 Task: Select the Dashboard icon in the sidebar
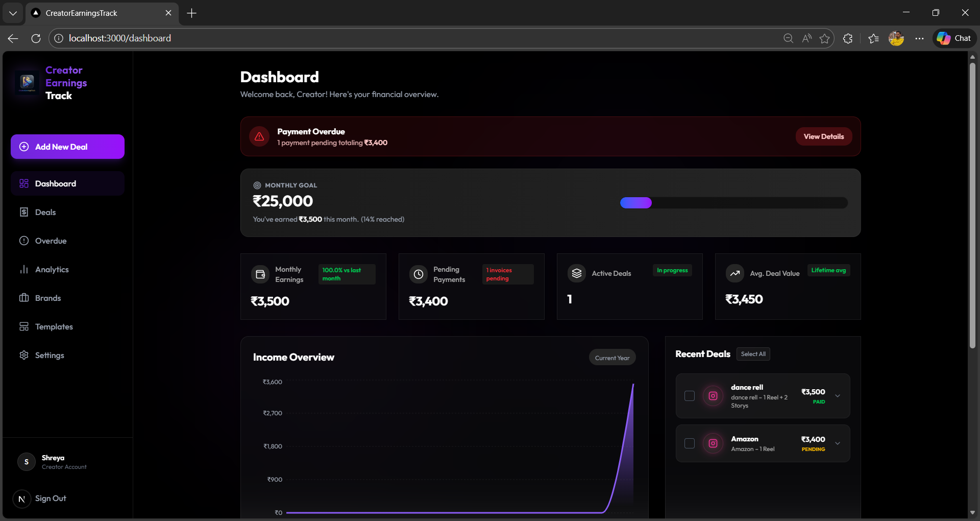pyautogui.click(x=23, y=183)
